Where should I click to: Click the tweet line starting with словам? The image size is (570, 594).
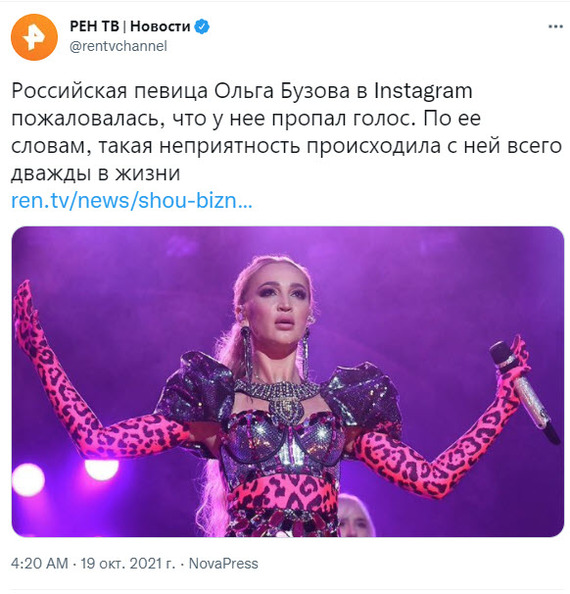click(x=286, y=146)
